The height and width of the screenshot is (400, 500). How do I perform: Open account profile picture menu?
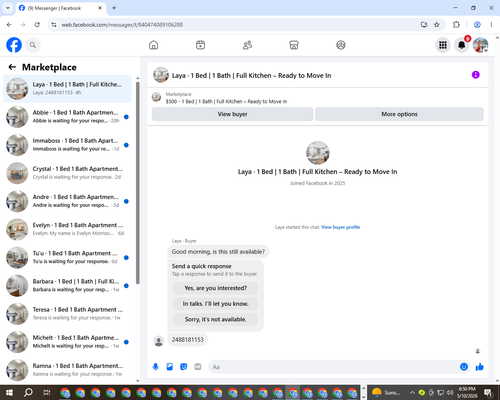coord(480,45)
